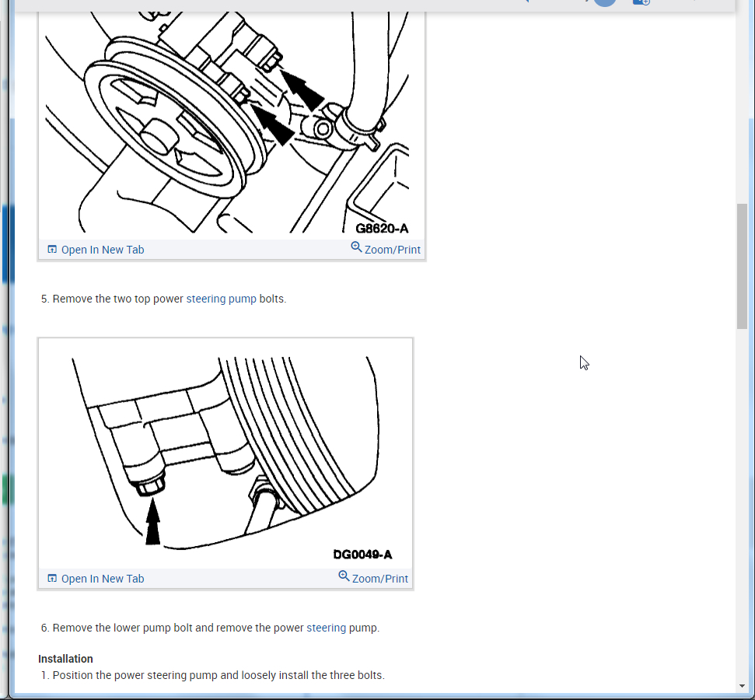Click Zoom/Print under diagram DG0049-A
The image size is (755, 700).
click(x=380, y=579)
